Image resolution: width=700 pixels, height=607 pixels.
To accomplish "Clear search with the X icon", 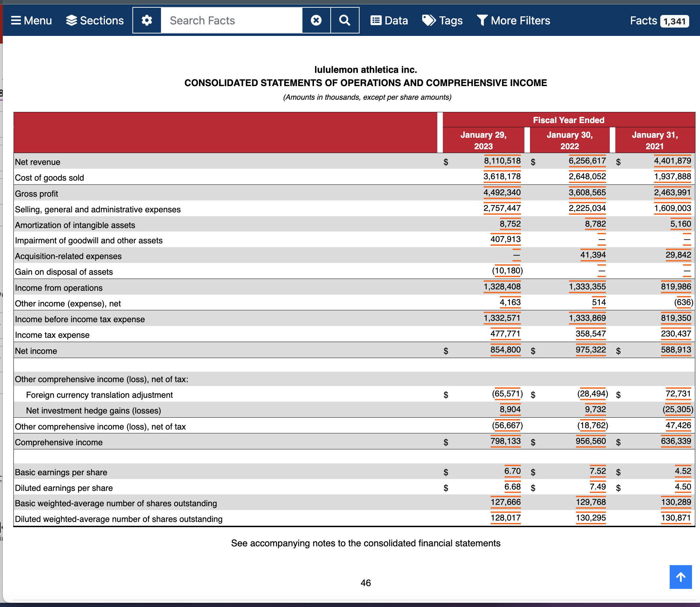I will tap(316, 21).
